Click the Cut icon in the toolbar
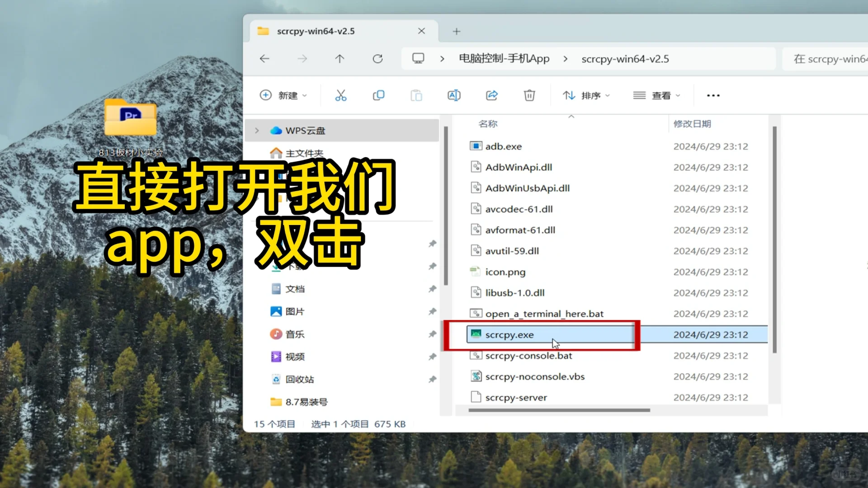The width and height of the screenshot is (868, 488). 341,95
